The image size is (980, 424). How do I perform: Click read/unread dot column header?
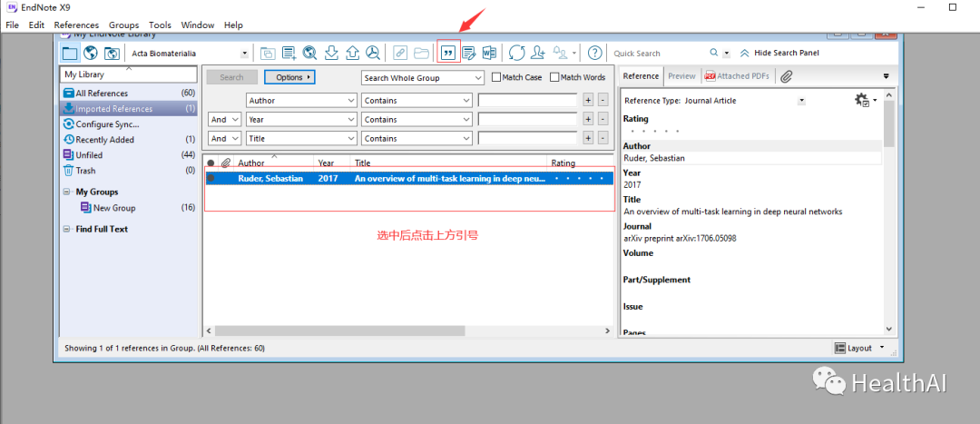pos(211,163)
